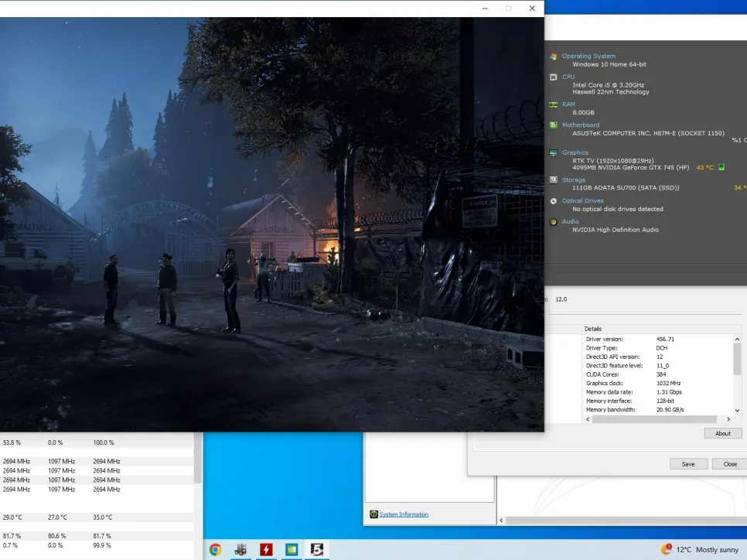Click the RAM icon in Speccy summary
This screenshot has height=560, width=747.
click(553, 104)
